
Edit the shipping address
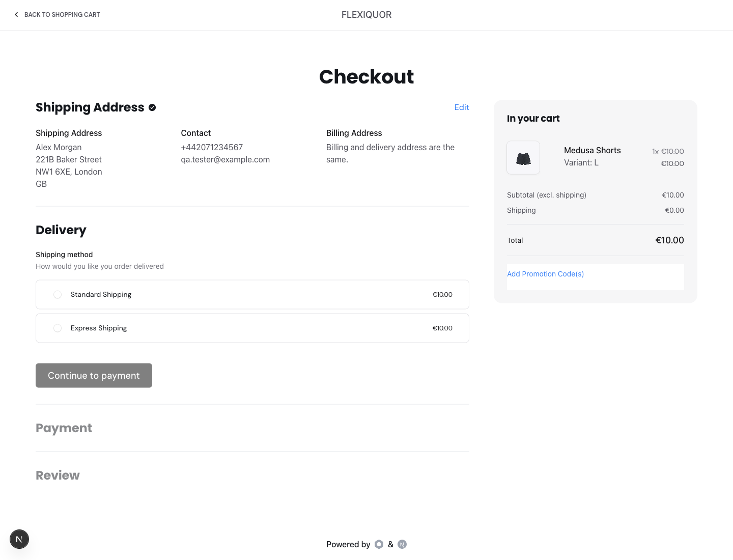462,107
